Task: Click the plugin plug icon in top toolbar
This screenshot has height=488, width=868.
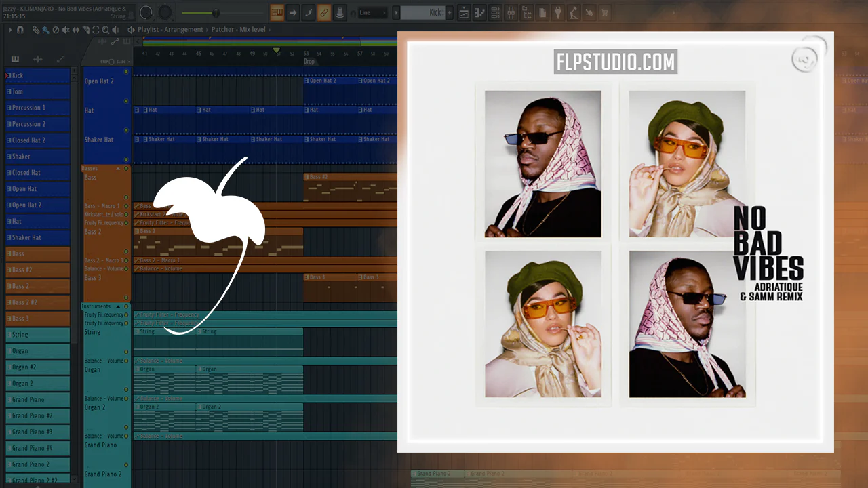Action: point(558,12)
